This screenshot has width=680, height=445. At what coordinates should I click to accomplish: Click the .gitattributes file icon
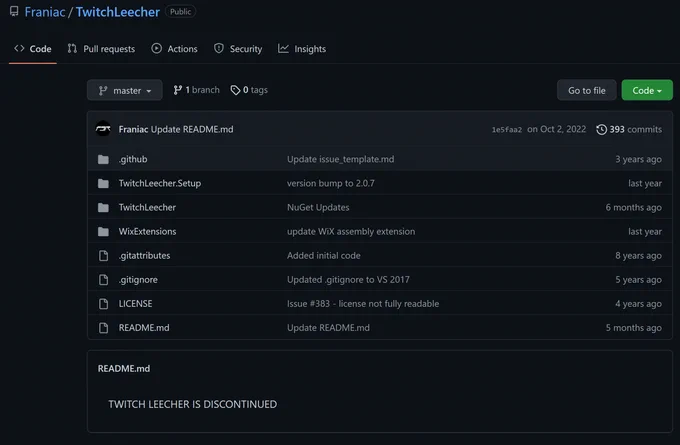[103, 255]
